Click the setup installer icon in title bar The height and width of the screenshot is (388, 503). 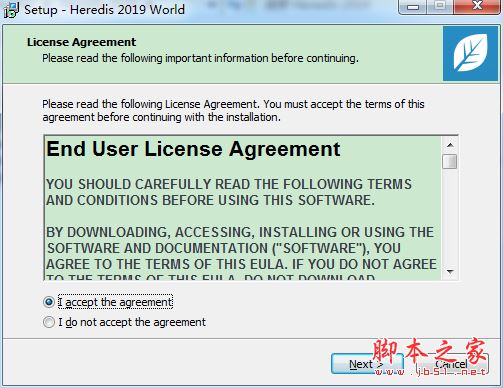pyautogui.click(x=11, y=10)
